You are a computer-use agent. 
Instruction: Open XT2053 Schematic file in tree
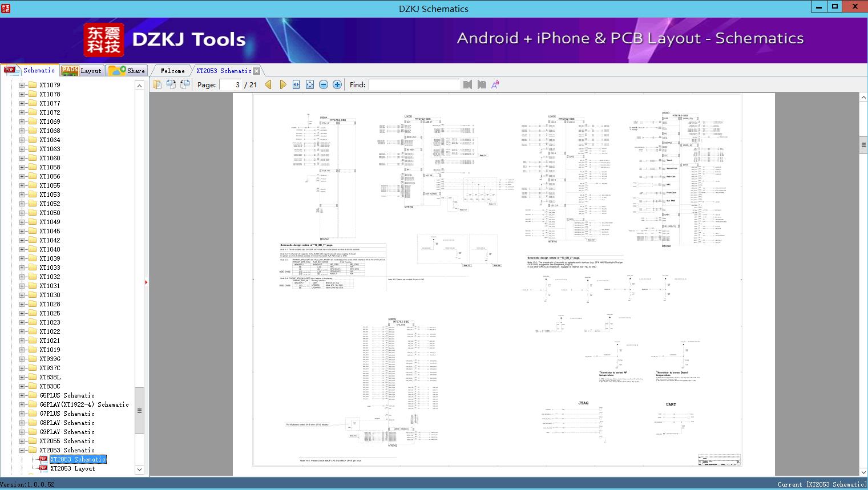[x=78, y=459]
